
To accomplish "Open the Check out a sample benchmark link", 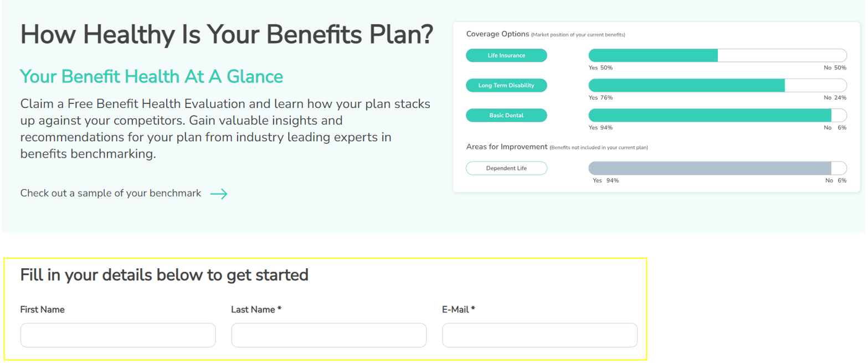I will (x=111, y=194).
